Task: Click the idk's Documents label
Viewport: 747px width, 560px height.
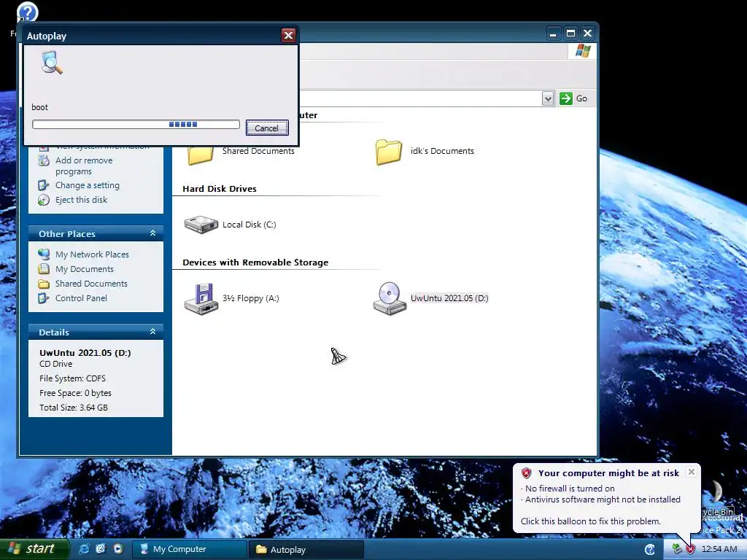Action: click(442, 151)
